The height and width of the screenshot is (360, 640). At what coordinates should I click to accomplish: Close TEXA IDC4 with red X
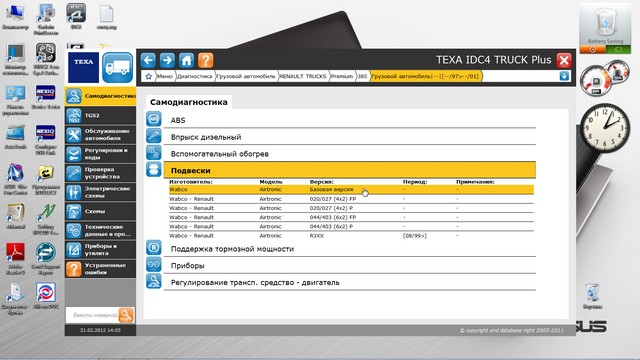[564, 60]
